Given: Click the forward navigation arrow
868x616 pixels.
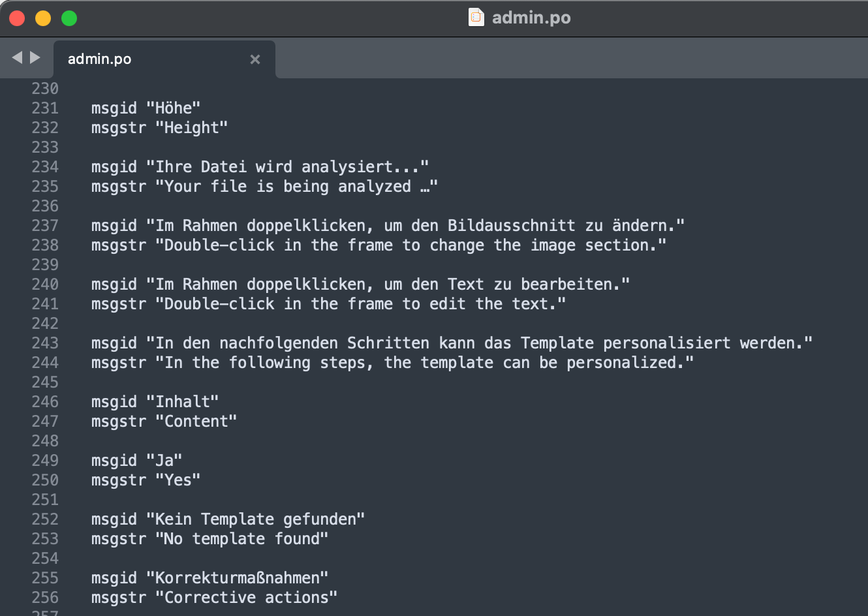Looking at the screenshot, I should [34, 57].
